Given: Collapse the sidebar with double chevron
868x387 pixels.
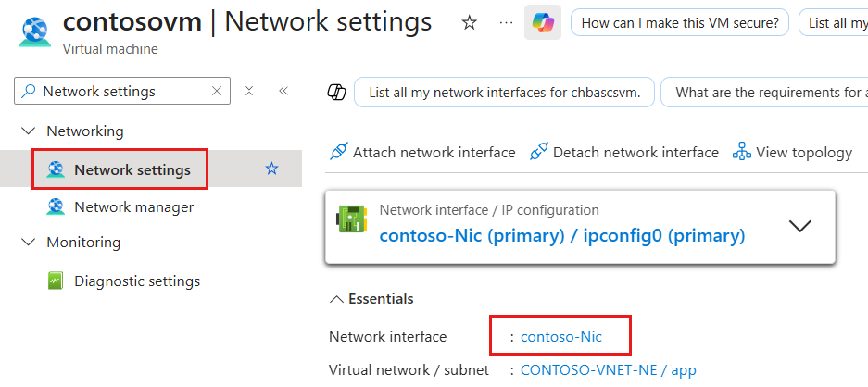Looking at the screenshot, I should (283, 91).
